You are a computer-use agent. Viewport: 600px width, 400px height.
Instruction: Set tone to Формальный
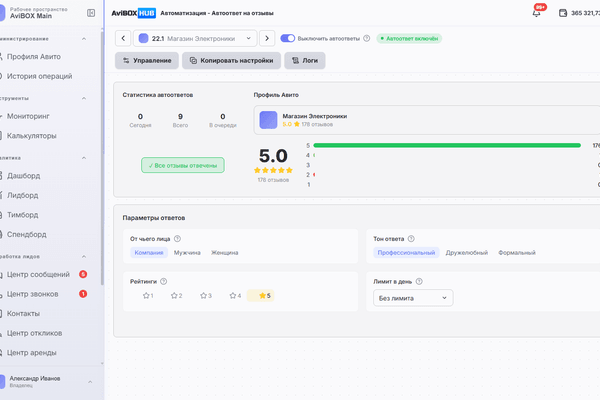click(517, 253)
